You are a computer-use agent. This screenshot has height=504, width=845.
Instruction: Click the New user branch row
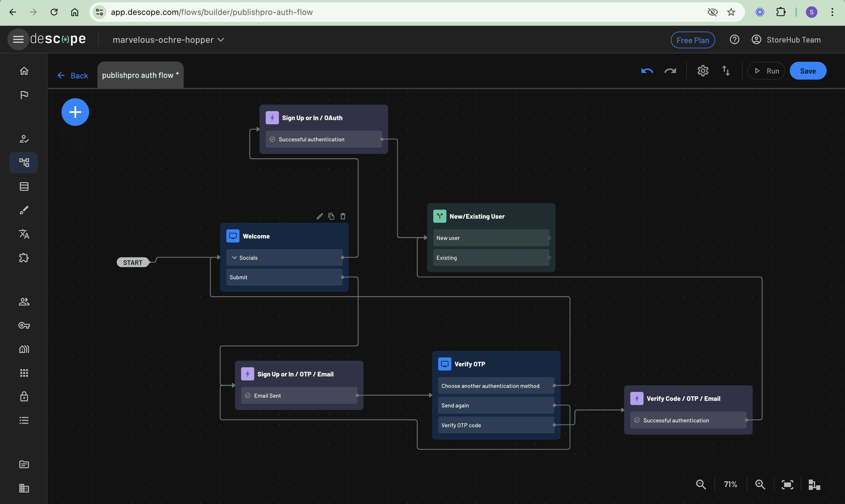(x=491, y=238)
